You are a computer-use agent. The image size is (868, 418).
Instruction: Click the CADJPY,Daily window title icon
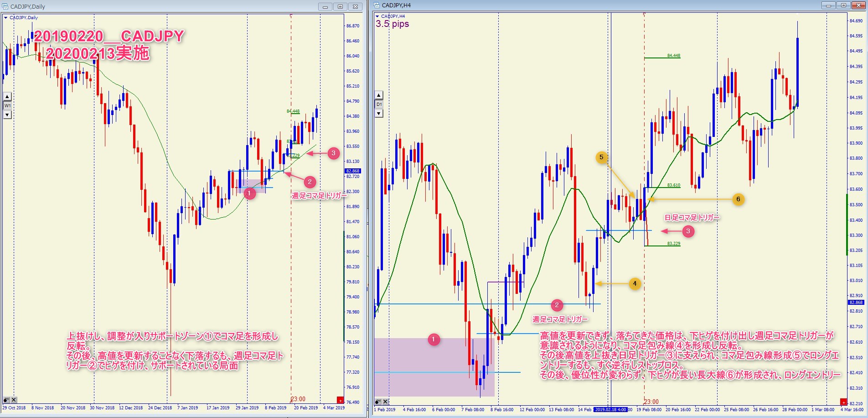[x=5, y=6]
